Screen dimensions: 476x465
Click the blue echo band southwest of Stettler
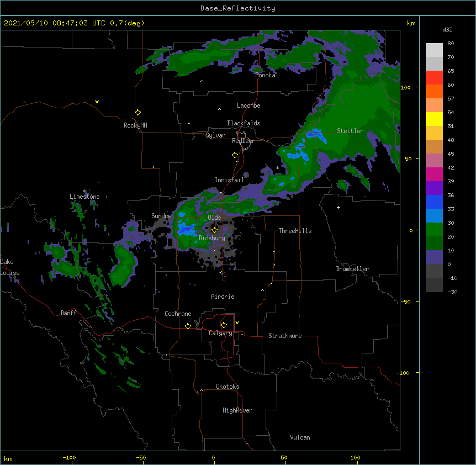pyautogui.click(x=316, y=136)
